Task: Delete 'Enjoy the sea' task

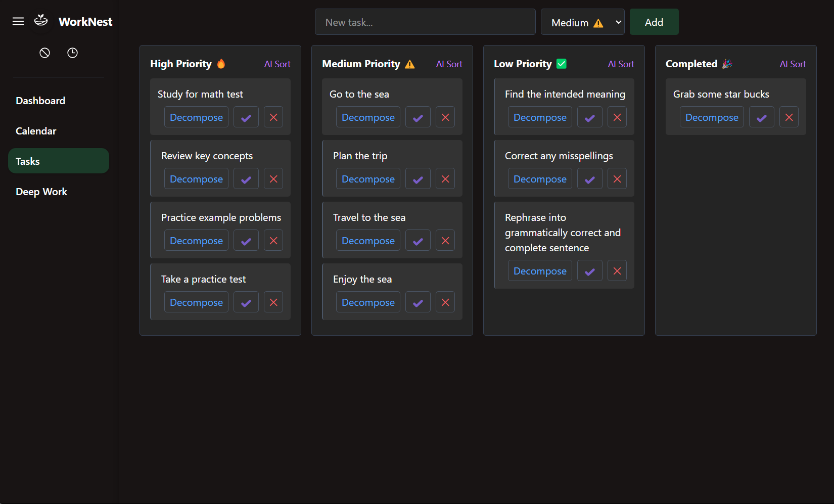Action: (445, 302)
